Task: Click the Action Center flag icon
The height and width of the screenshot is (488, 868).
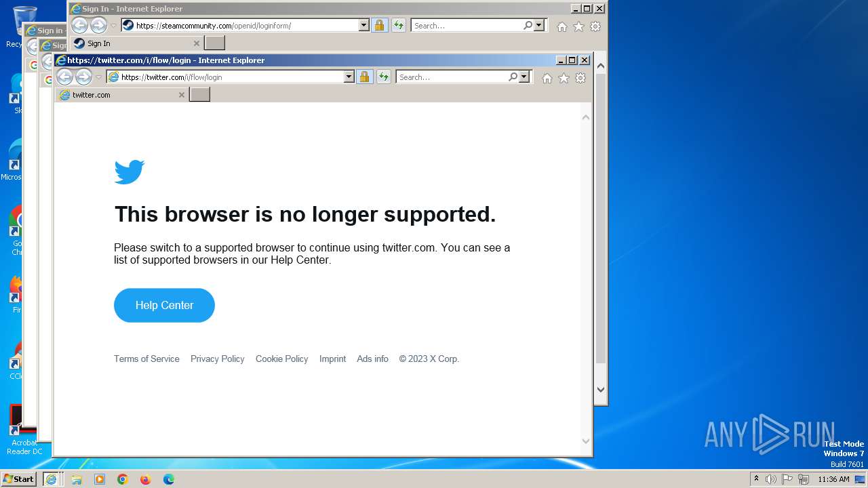Action: pyautogui.click(x=787, y=479)
